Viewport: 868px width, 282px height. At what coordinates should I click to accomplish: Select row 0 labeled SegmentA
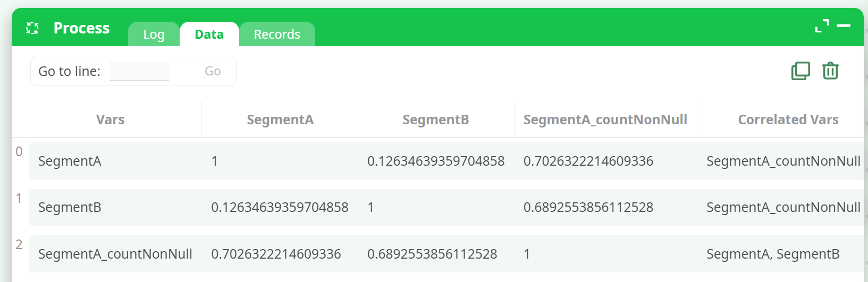click(70, 161)
